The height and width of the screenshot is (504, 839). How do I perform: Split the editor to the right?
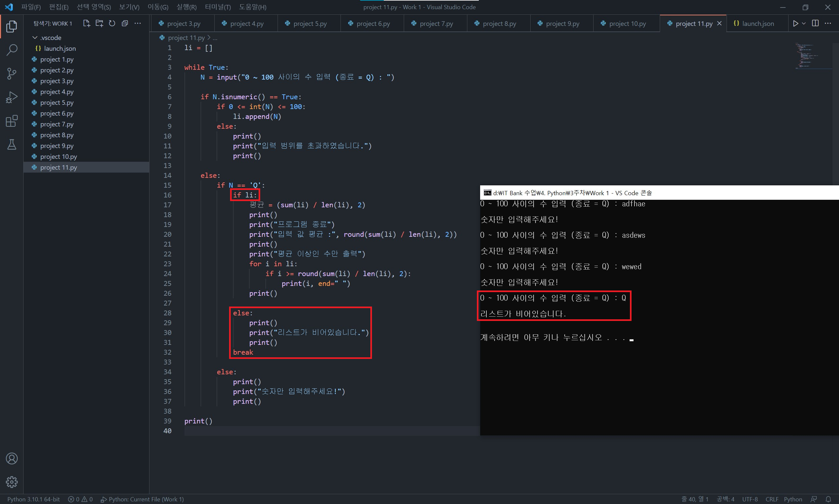pyautogui.click(x=815, y=24)
